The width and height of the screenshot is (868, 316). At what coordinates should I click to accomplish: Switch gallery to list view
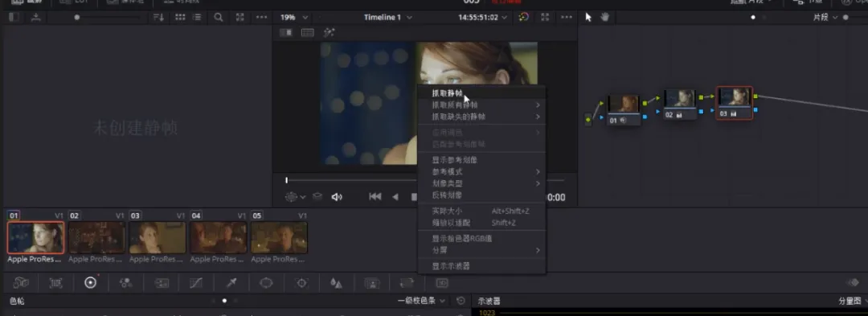pyautogui.click(x=196, y=17)
